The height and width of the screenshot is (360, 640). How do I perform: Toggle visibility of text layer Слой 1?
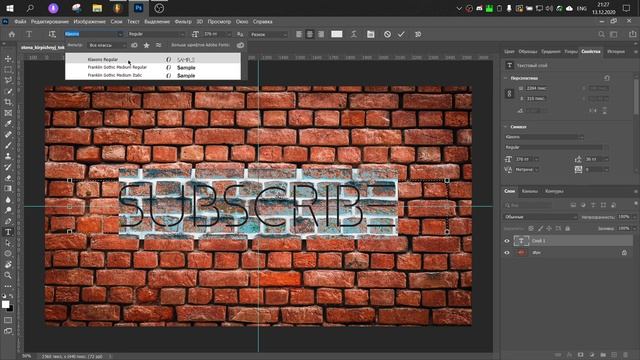click(x=507, y=241)
